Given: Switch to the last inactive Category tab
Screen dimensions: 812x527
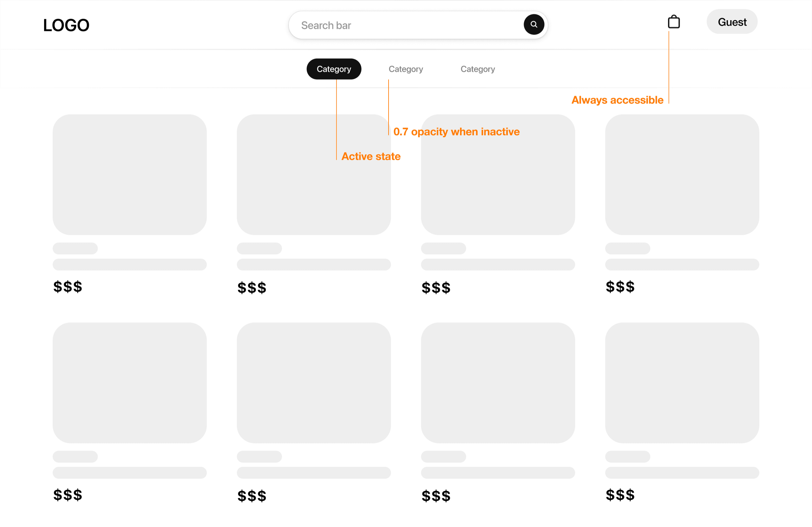Looking at the screenshot, I should click(x=478, y=69).
